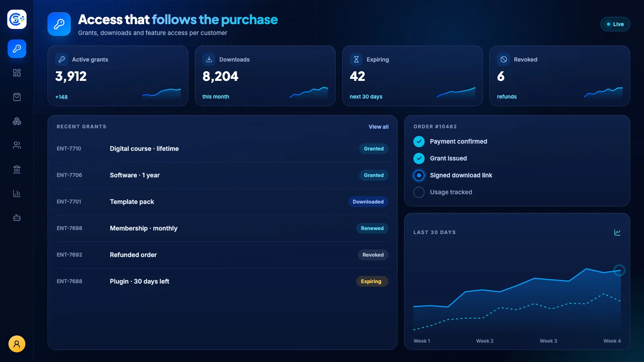The image size is (644, 362).
Task: Click the large key icon beside page title
Action: point(59,24)
